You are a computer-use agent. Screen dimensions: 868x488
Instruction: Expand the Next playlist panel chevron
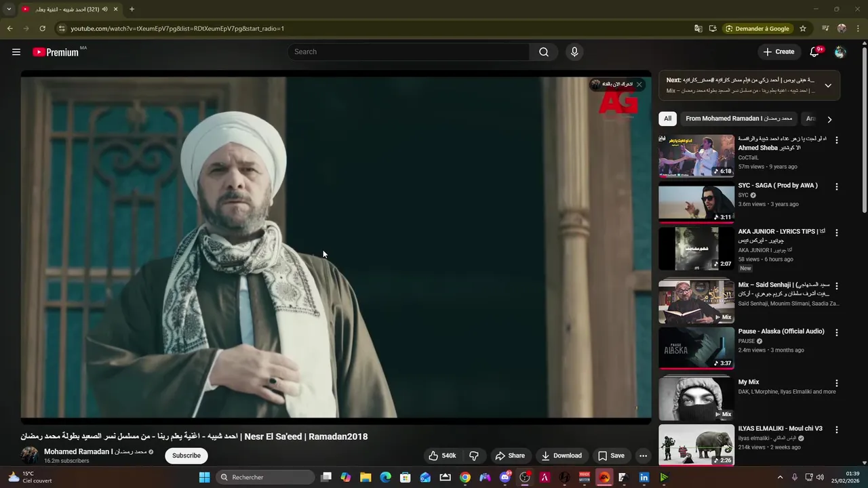(828, 85)
